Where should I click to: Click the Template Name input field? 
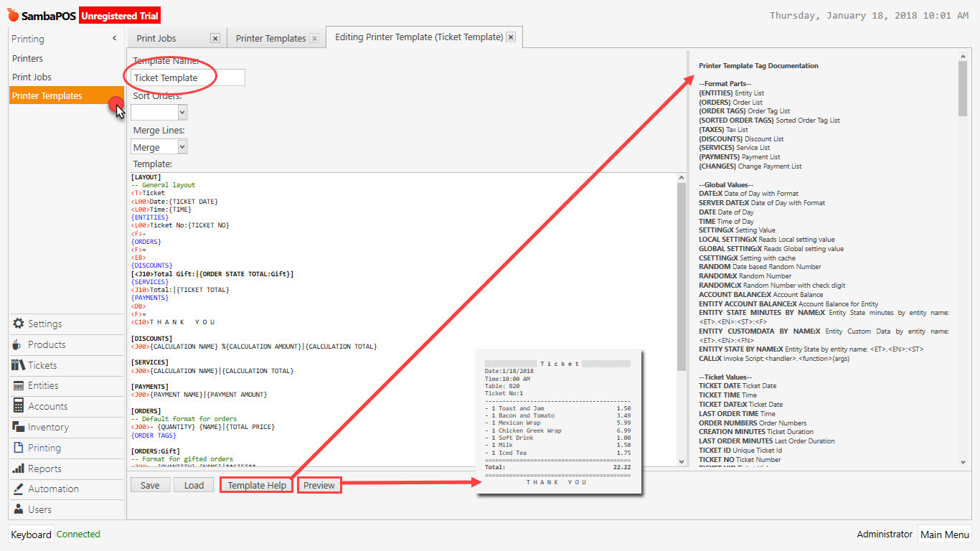point(188,78)
